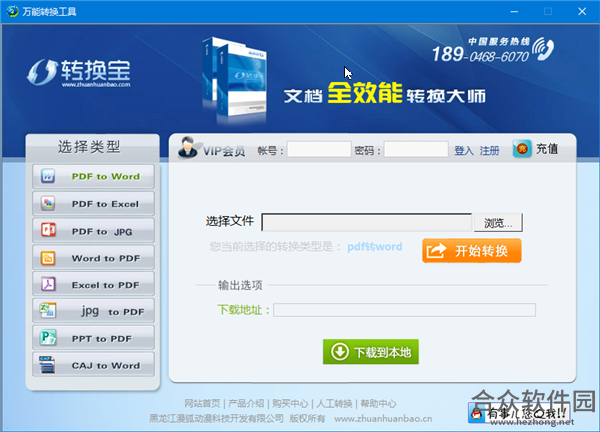Click the 有事儿您Q我 chat button

tap(518, 413)
